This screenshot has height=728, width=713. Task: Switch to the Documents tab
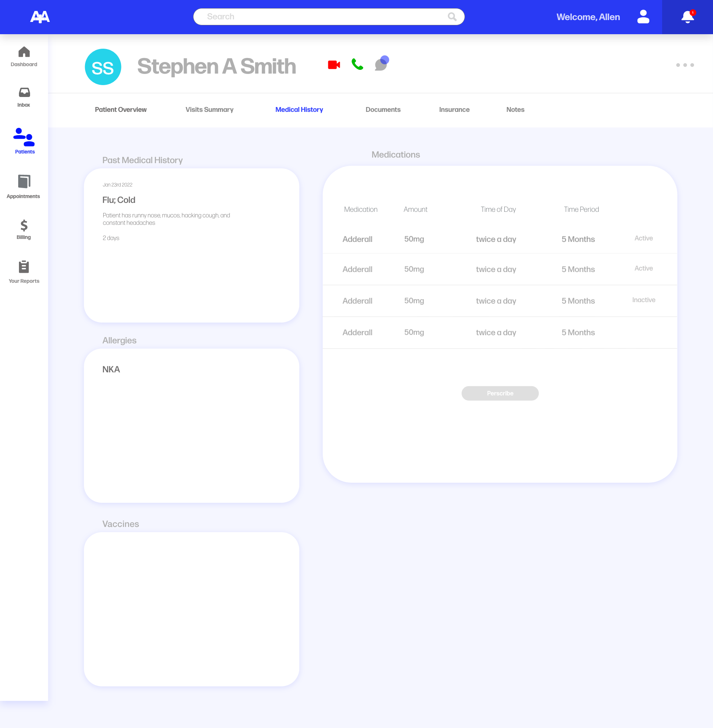point(383,110)
